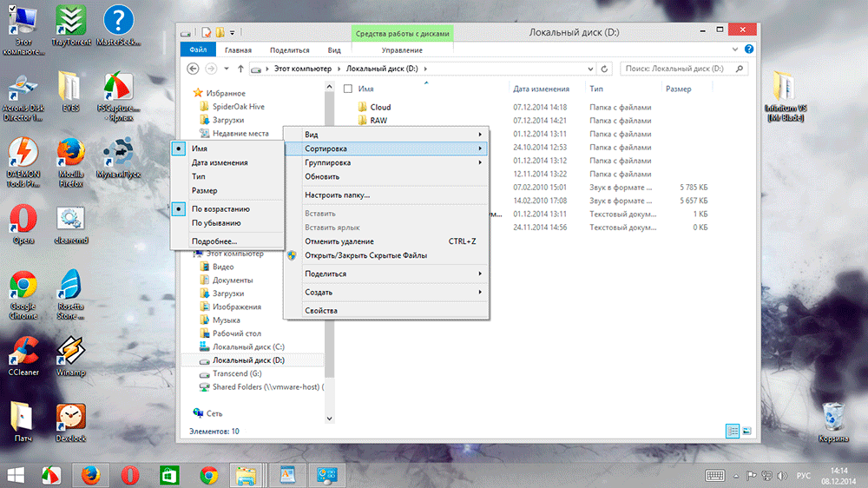Switch to Главная ribbon tab
868x488 pixels.
pos(238,49)
